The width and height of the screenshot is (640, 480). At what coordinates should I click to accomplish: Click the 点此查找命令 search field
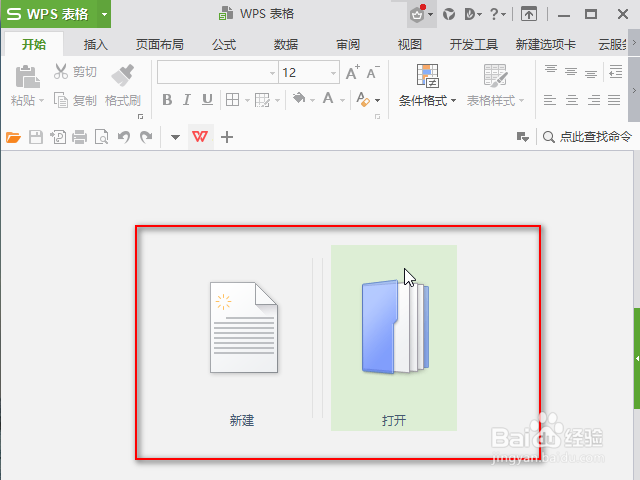[588, 137]
